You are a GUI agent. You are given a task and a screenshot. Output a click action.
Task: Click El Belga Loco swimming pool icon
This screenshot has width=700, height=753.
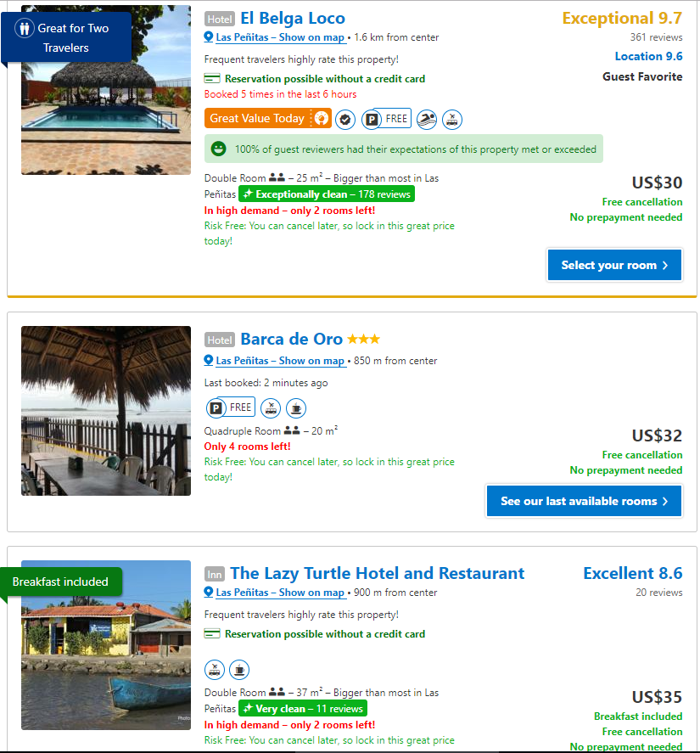[x=427, y=120]
